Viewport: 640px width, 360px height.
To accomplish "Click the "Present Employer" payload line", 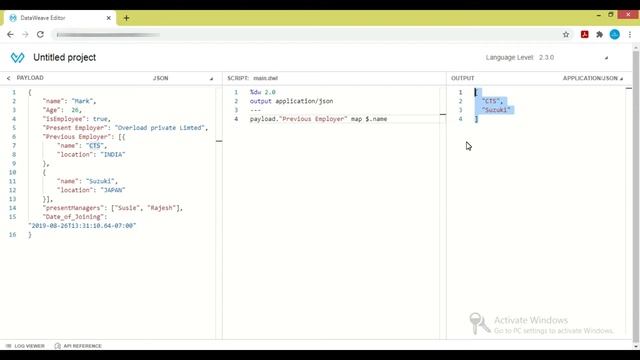I will 125,128.
